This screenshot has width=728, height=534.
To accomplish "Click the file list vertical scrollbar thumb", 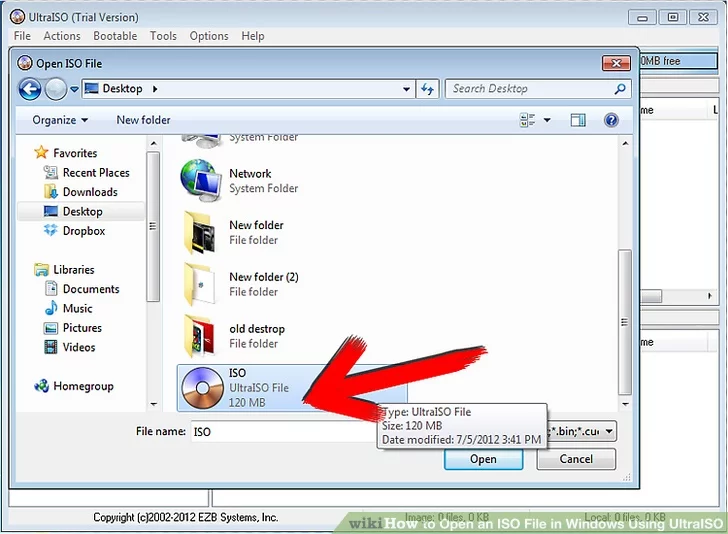I will click(624, 322).
